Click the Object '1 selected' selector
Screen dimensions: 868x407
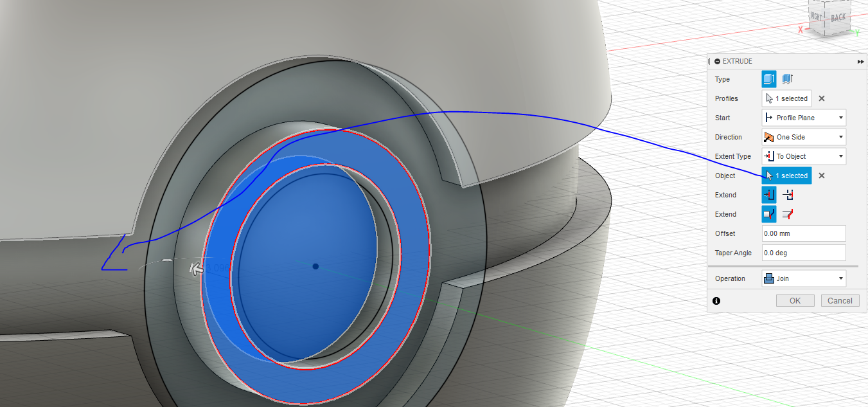tap(787, 176)
